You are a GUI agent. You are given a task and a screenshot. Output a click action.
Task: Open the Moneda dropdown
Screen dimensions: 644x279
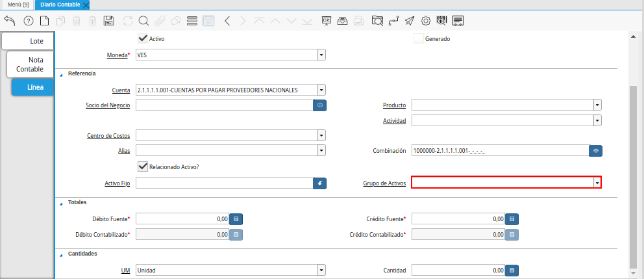[321, 55]
